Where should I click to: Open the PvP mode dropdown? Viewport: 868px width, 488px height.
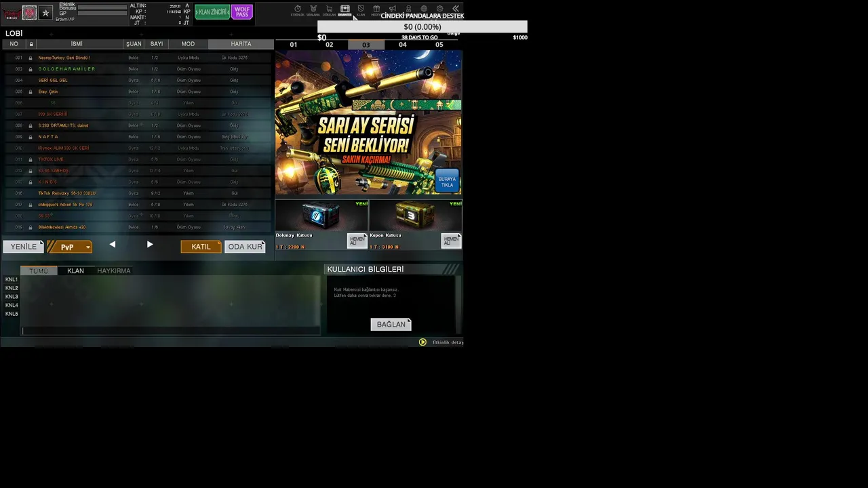[x=70, y=247]
